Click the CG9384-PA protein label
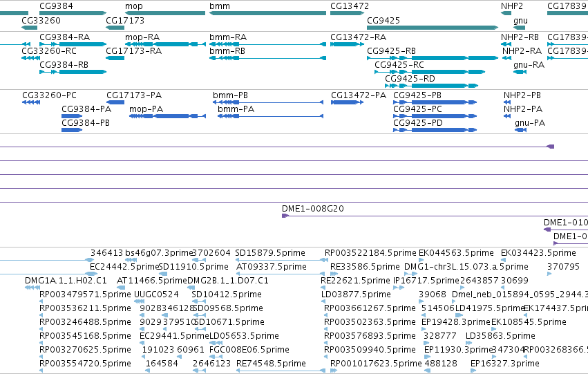The width and height of the screenshot is (588, 374). tap(86, 109)
